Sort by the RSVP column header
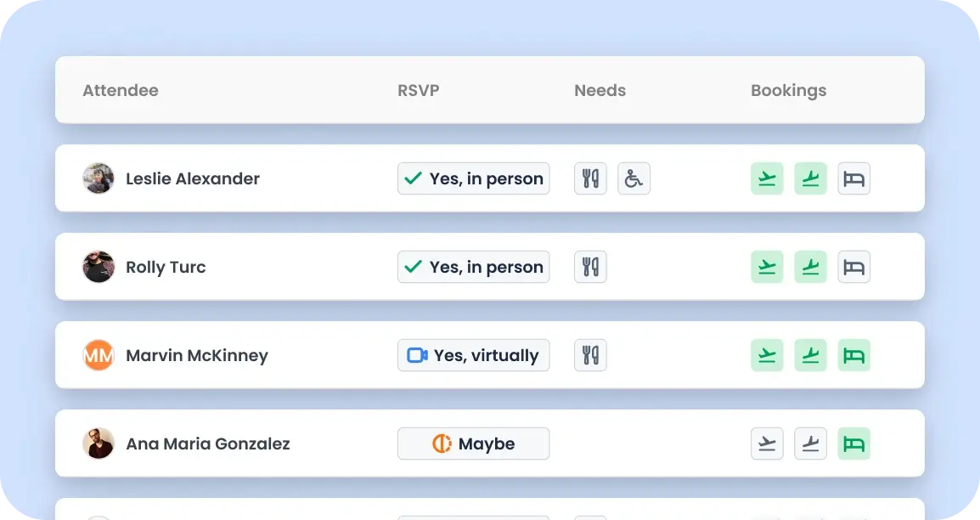 (x=418, y=90)
